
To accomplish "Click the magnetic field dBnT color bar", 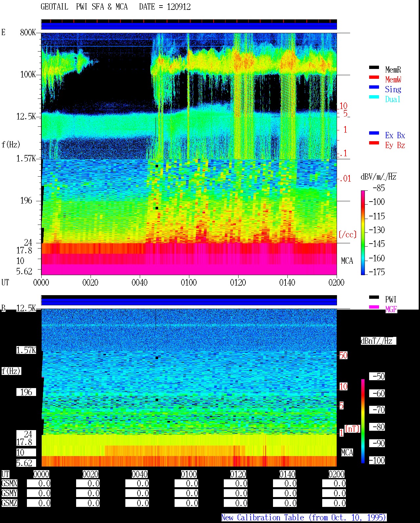I will tap(363, 421).
